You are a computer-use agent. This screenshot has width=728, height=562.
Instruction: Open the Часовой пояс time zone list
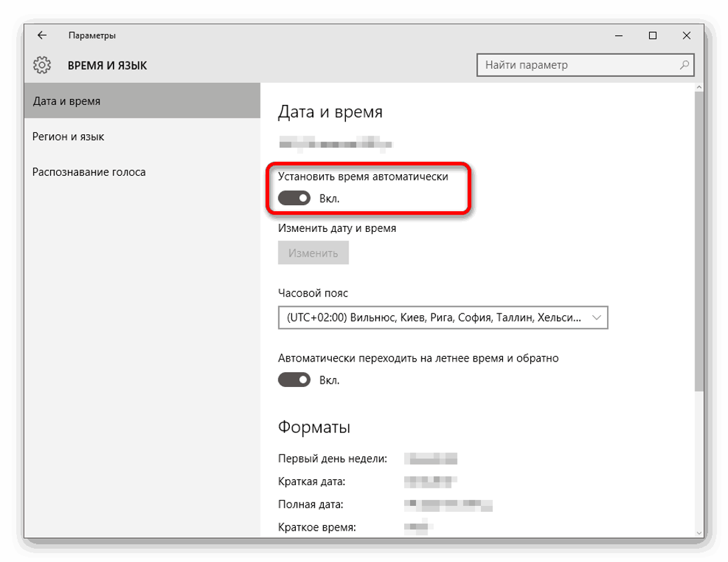pyautogui.click(x=434, y=318)
